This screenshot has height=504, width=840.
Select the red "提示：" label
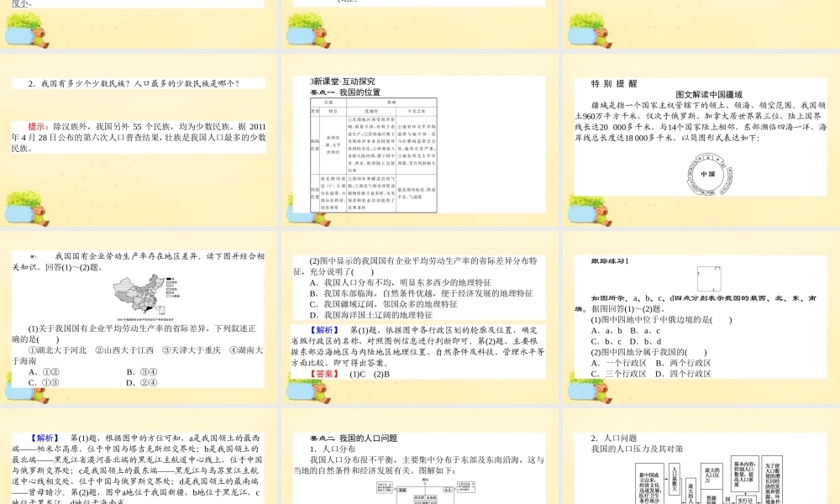click(x=39, y=127)
